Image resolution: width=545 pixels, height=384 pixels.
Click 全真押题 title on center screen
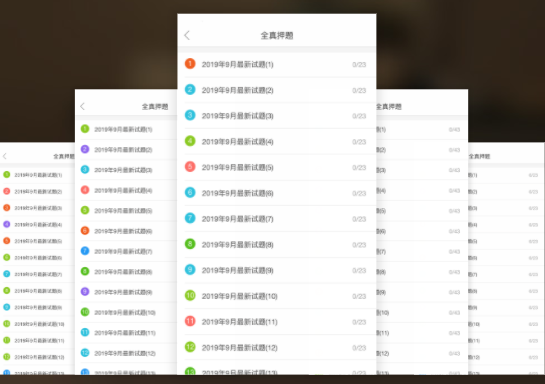click(x=277, y=35)
